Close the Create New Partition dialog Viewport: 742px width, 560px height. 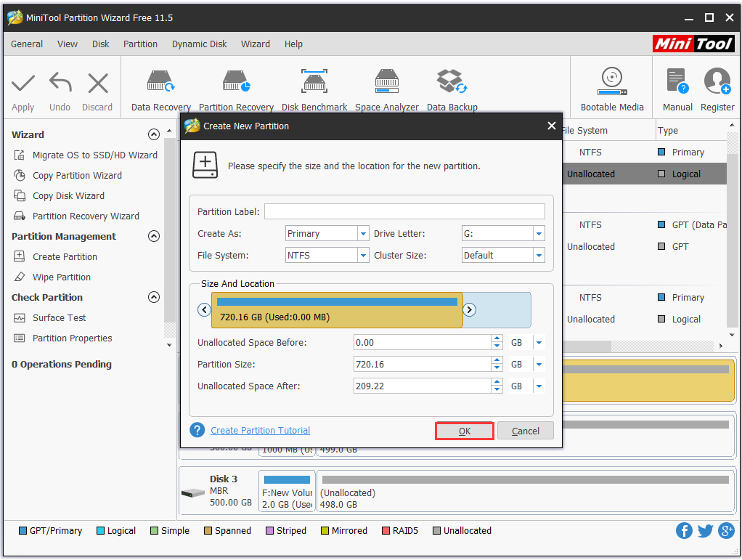click(551, 126)
